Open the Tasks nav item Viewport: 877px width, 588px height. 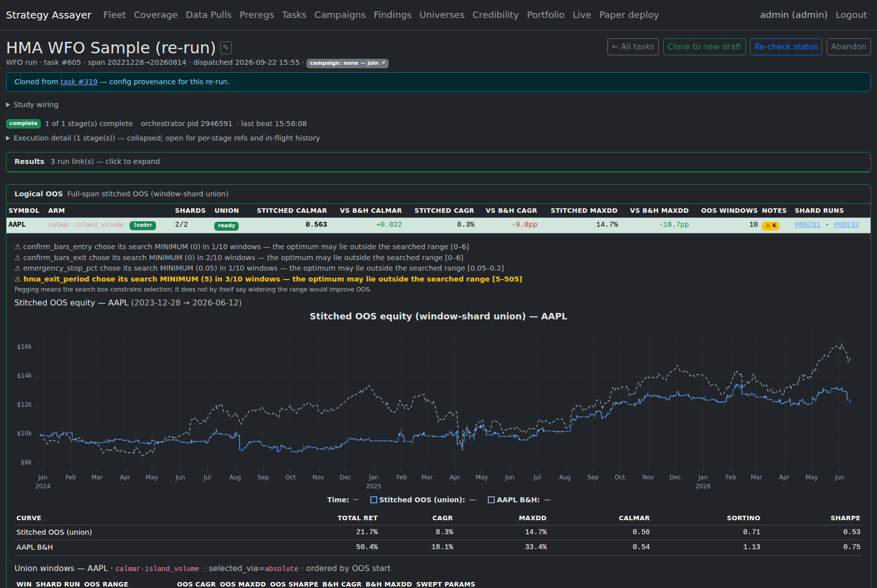point(294,15)
